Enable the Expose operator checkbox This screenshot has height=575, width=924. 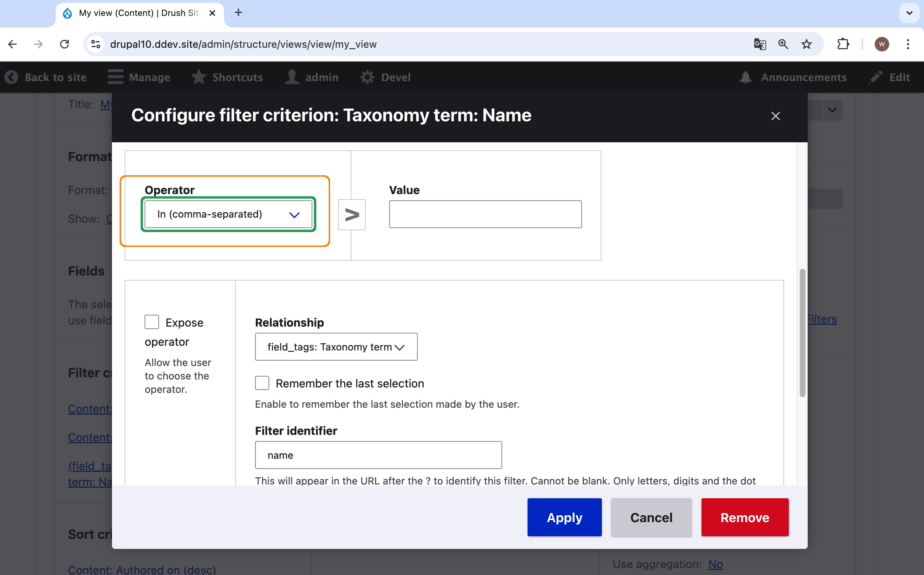pyautogui.click(x=151, y=322)
